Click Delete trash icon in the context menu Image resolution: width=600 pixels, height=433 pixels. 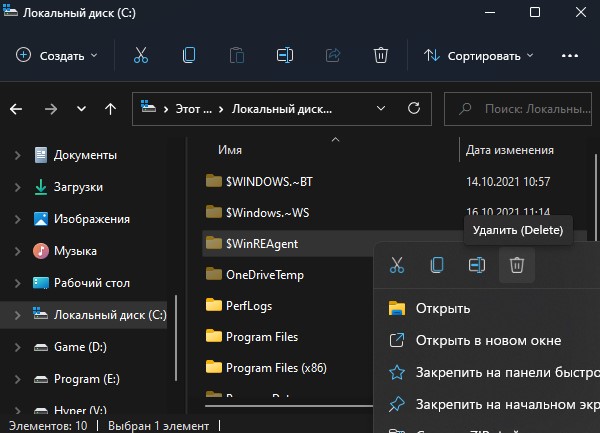517,265
